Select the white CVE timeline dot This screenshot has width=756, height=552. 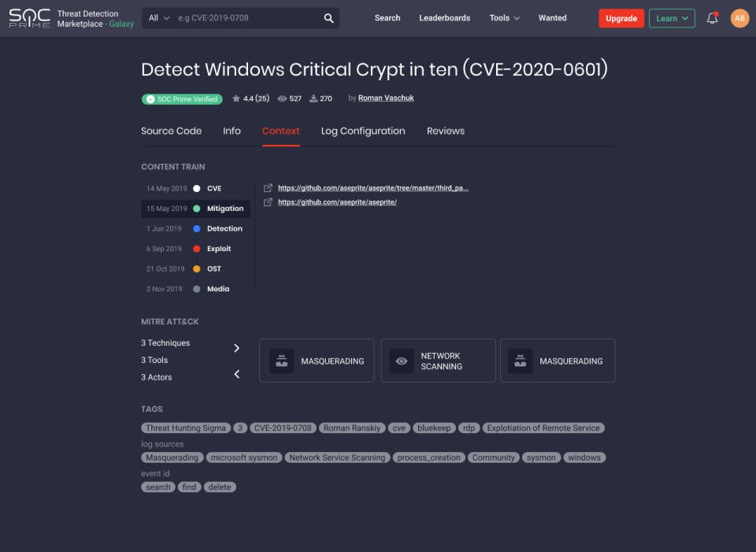tap(197, 188)
